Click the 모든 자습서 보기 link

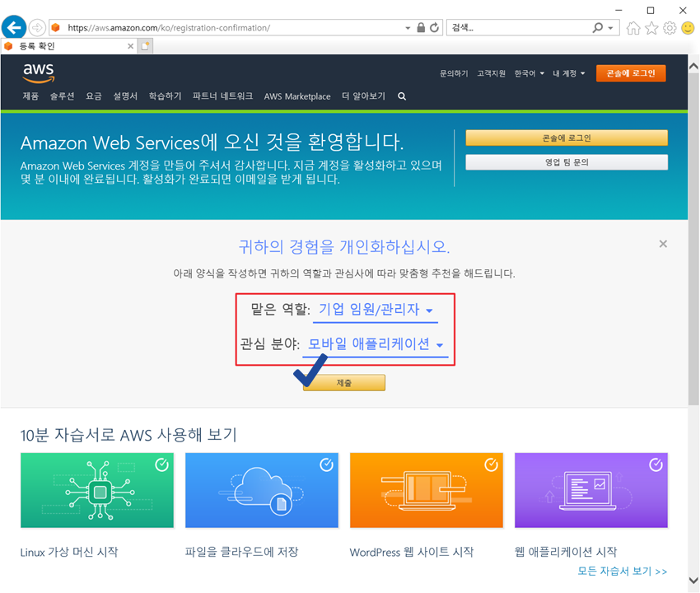click(623, 571)
